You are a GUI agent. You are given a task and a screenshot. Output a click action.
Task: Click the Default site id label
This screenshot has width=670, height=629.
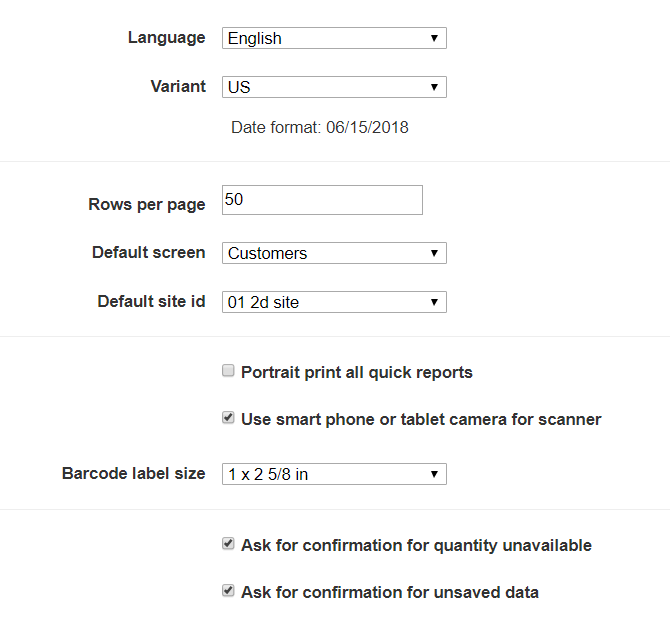[x=152, y=301]
